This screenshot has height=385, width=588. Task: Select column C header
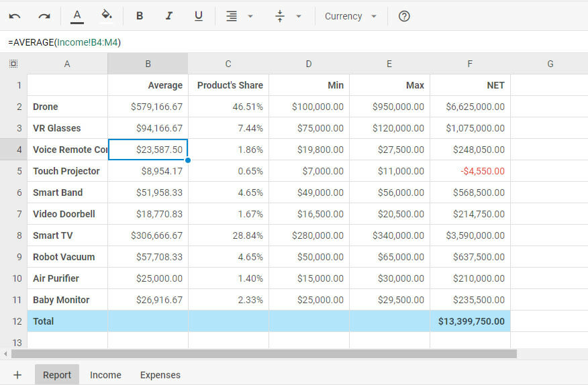pyautogui.click(x=228, y=64)
